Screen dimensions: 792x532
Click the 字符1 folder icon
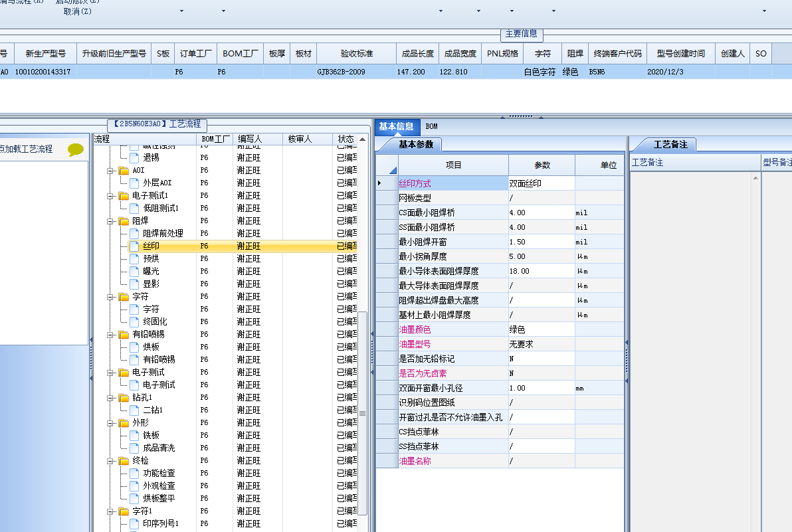point(124,511)
